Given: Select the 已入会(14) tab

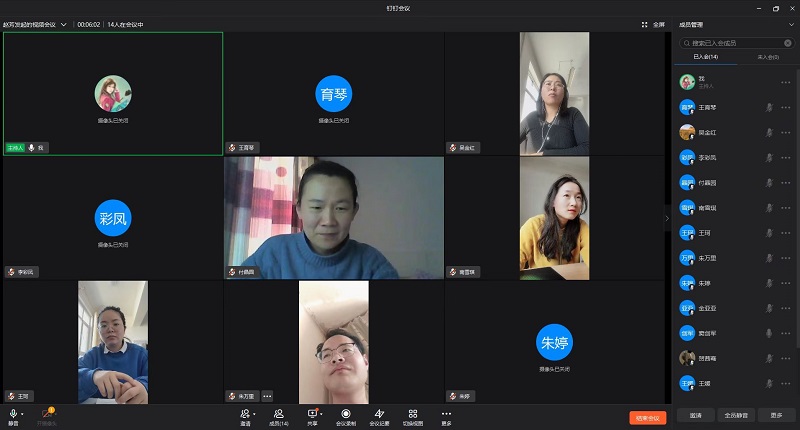Looking at the screenshot, I should tap(705, 59).
